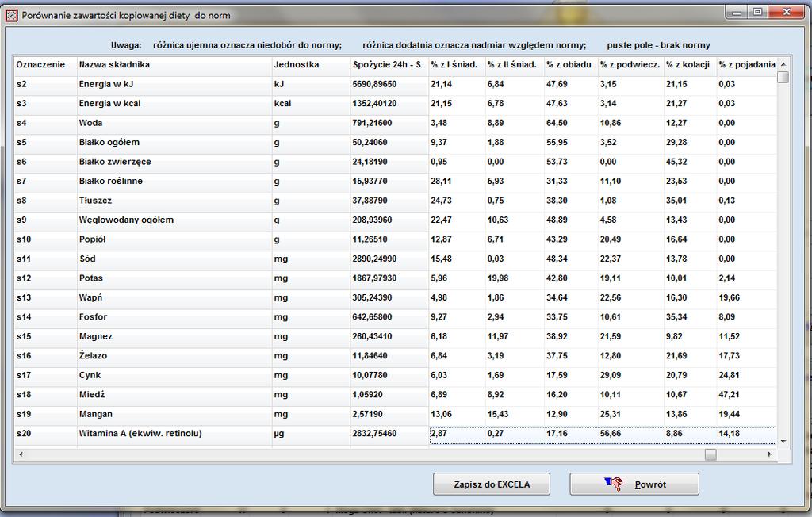Save table using Zapisz do EXCELA button
Screen dimensions: 812x517
tap(492, 484)
